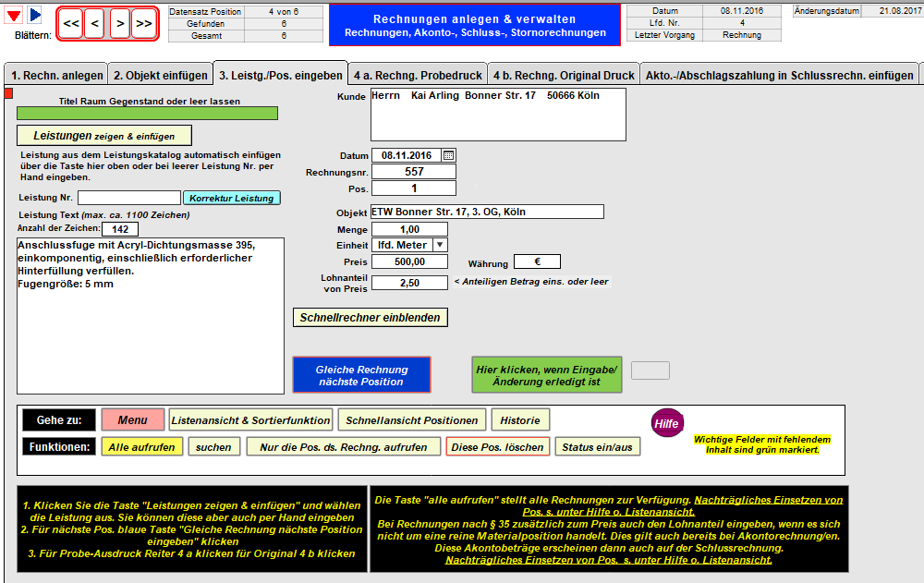Open Akto.-/Abschlagszahlung in Schlussrechn. einfügen tab
Screen dimensions: 924x583
click(x=779, y=76)
